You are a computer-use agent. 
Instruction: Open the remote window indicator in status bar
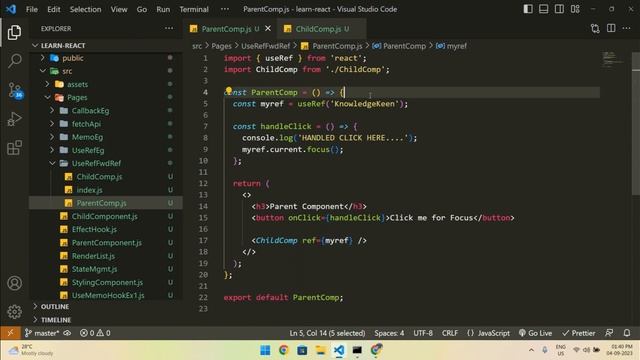tap(10, 333)
